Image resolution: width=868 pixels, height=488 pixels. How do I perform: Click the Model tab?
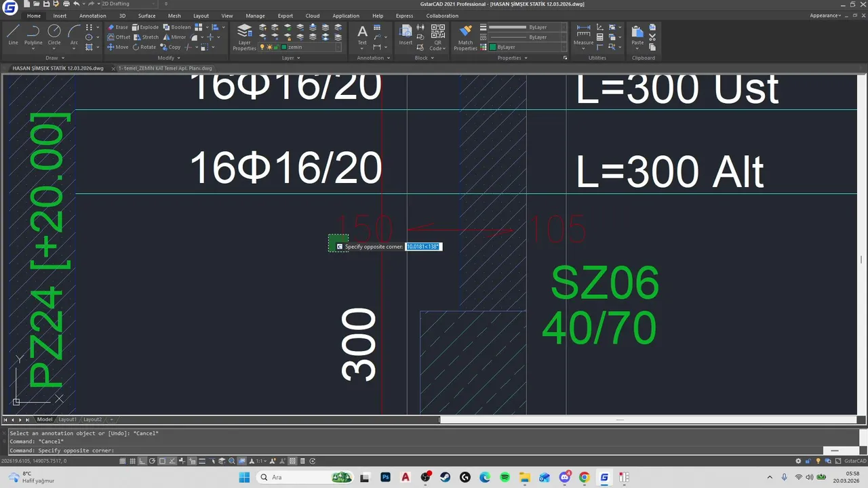point(44,420)
